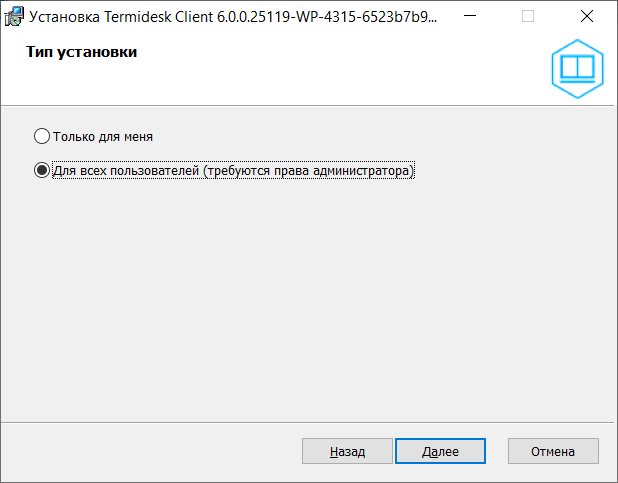
Task: Click the 'Для всех пользователей (требуются права администратора)' label
Action: coord(232,171)
